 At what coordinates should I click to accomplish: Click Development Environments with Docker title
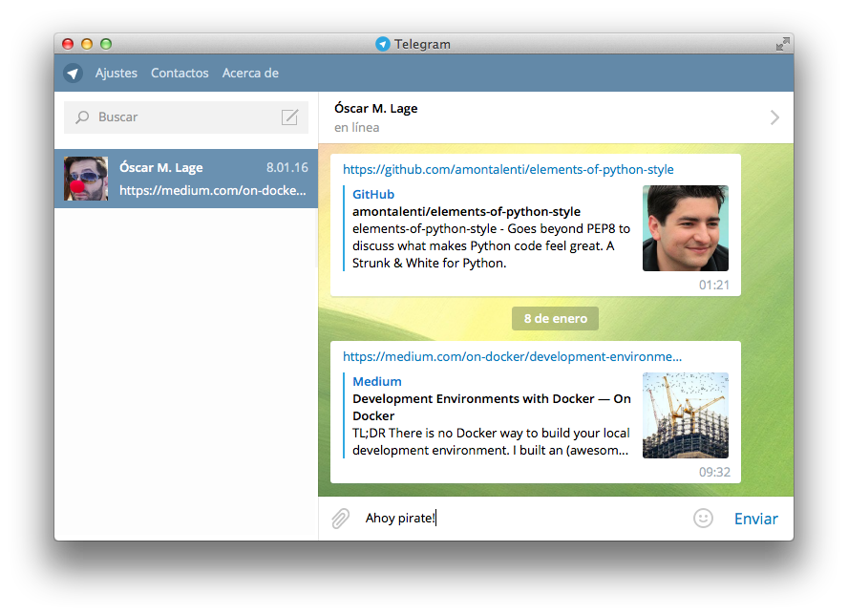pos(492,407)
